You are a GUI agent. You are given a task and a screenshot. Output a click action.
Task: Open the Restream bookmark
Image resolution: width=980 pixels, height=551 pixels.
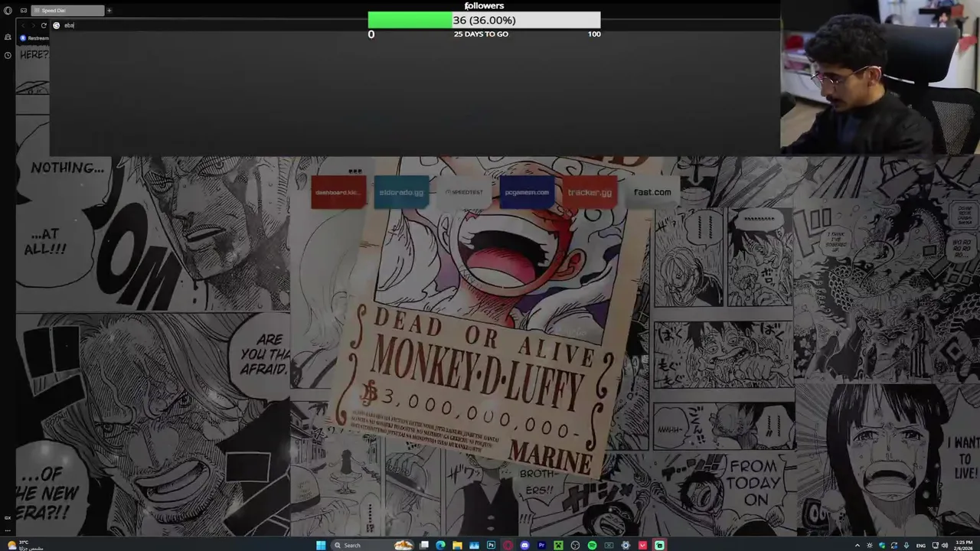coord(35,37)
